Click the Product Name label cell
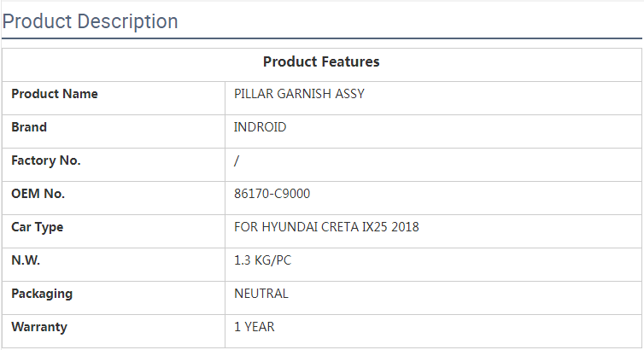644x350 pixels. [55, 94]
